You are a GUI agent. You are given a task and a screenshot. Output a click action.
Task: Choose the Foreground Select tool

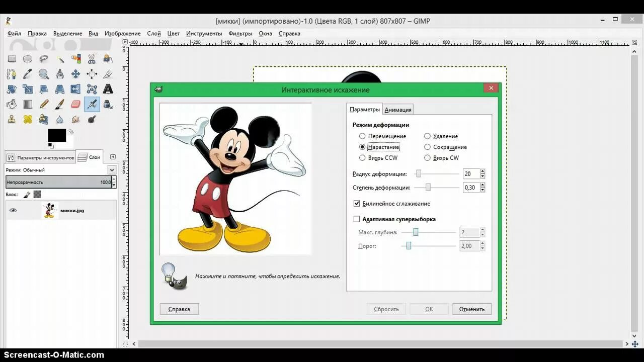pyautogui.click(x=108, y=59)
